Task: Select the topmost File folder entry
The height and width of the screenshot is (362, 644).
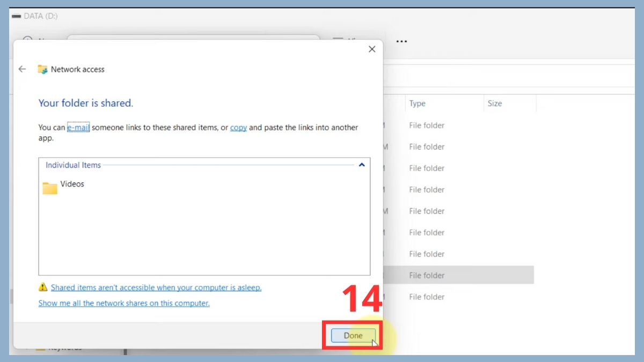Action: 427,125
